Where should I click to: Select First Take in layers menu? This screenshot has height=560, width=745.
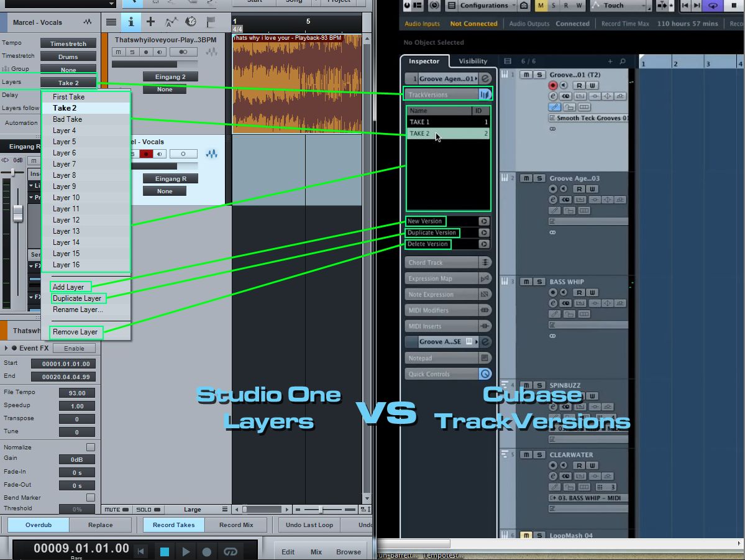(x=86, y=96)
